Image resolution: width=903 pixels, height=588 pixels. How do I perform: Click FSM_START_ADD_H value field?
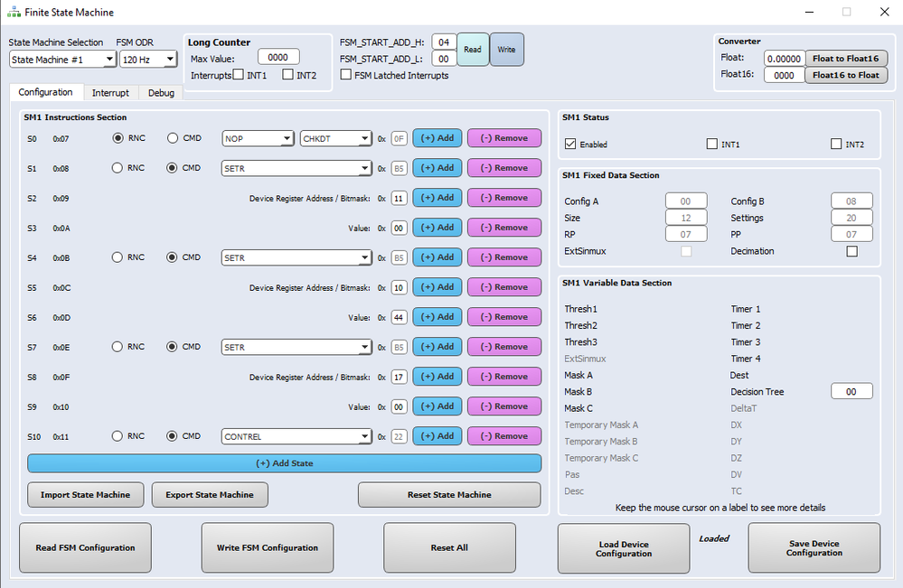[x=444, y=42]
